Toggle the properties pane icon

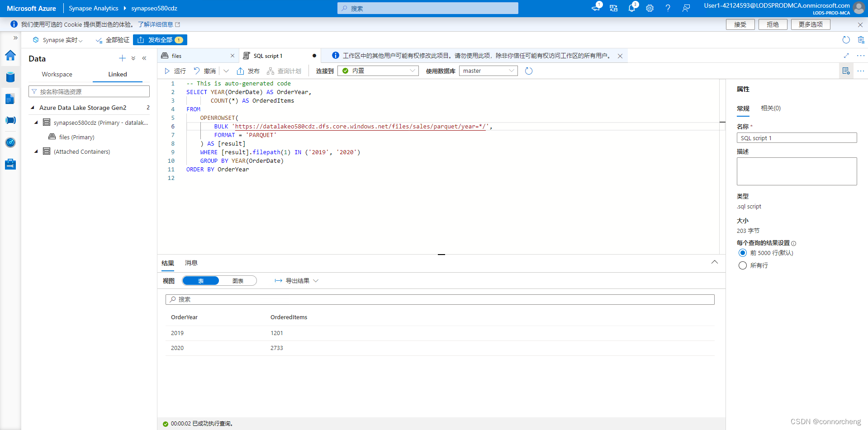pyautogui.click(x=846, y=71)
